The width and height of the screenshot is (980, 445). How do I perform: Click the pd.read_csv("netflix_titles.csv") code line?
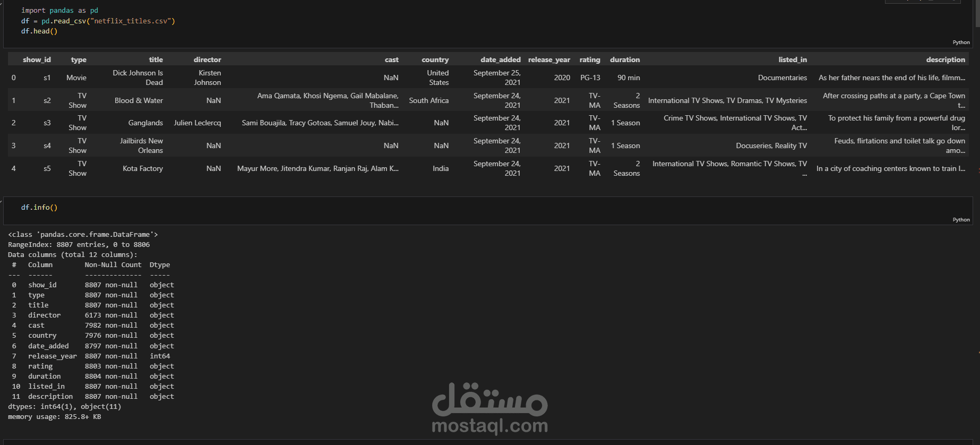(98, 21)
